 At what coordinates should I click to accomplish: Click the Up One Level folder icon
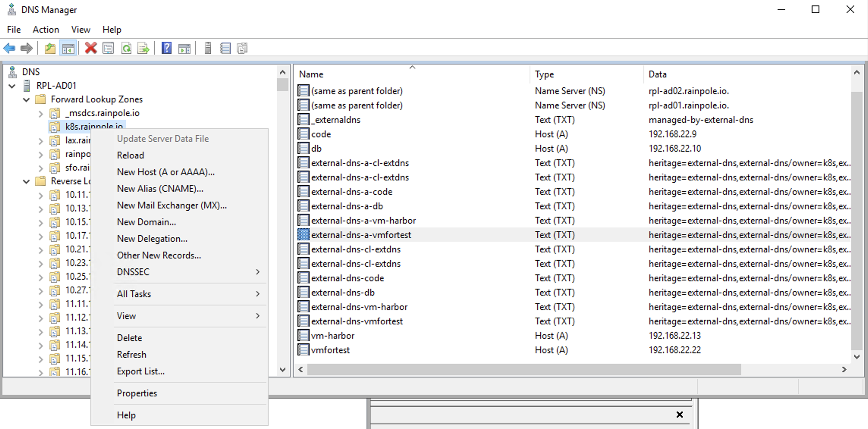point(50,48)
